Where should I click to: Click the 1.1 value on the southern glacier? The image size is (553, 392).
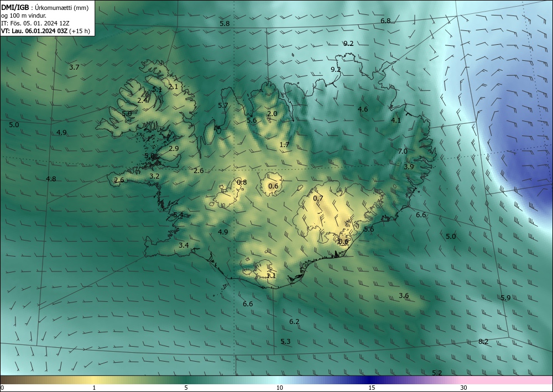click(x=271, y=276)
